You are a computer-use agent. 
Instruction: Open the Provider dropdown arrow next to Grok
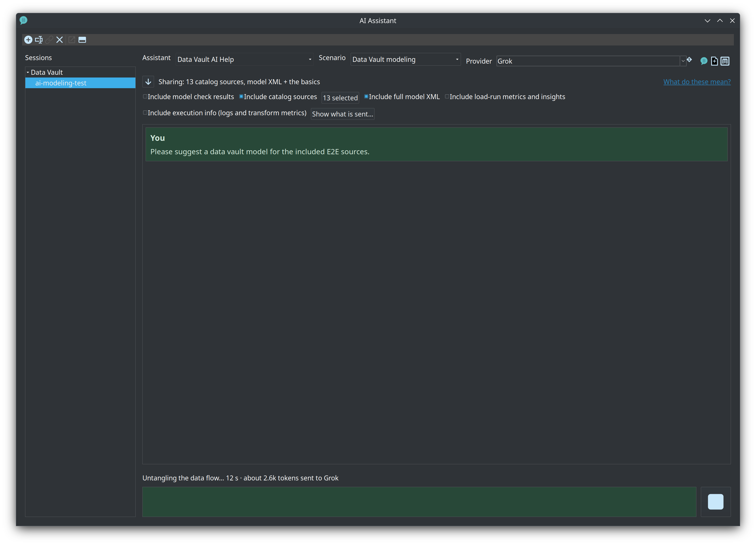(683, 61)
